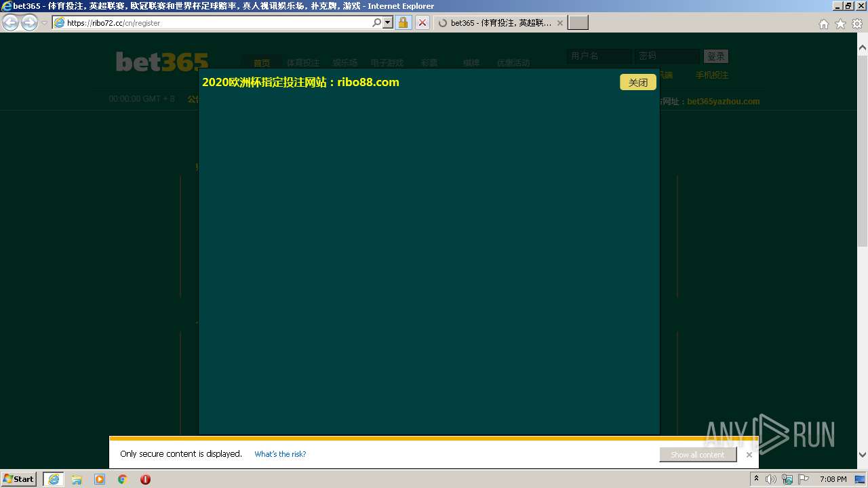Open the IE Tools gear icon
The image size is (868, 488).
(857, 24)
